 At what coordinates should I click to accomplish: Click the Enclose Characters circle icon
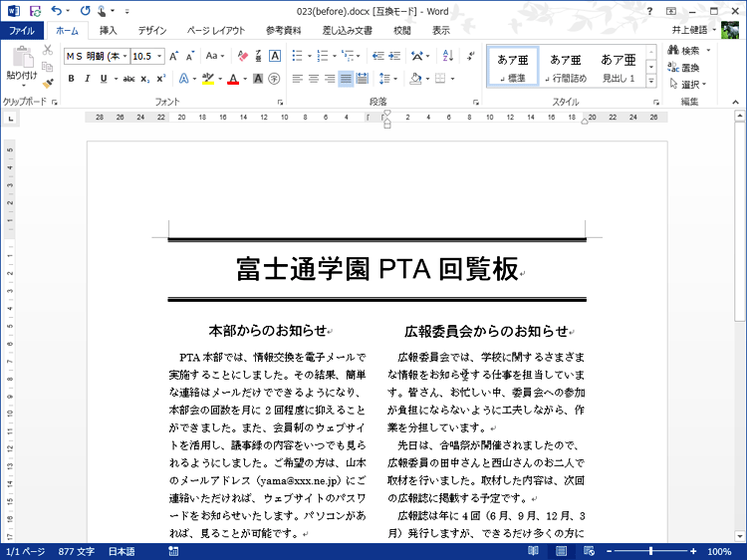(x=274, y=79)
